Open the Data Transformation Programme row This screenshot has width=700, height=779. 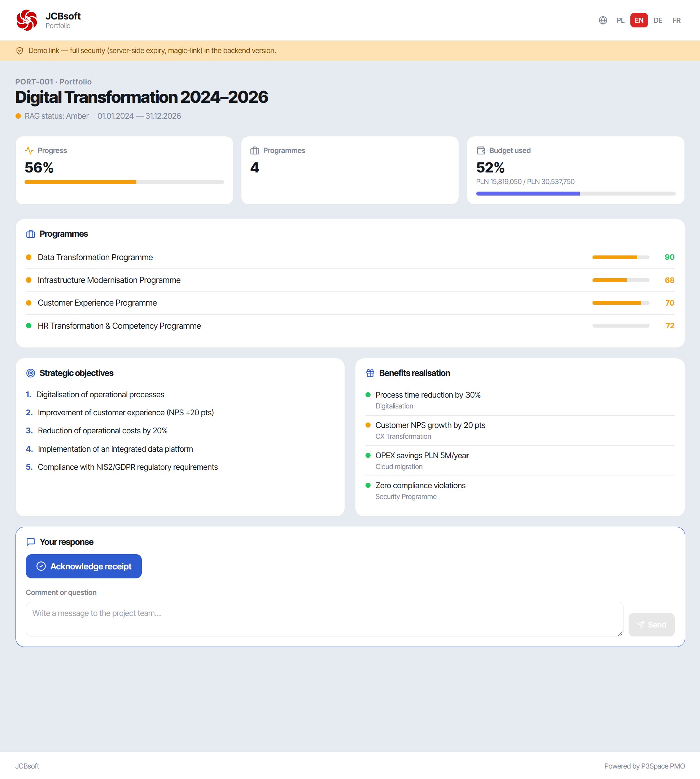[x=350, y=257]
